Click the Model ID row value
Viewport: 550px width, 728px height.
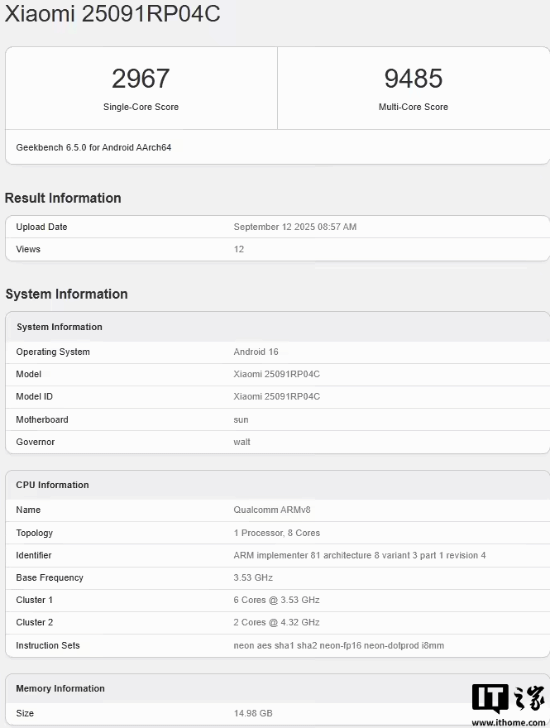coord(277,396)
